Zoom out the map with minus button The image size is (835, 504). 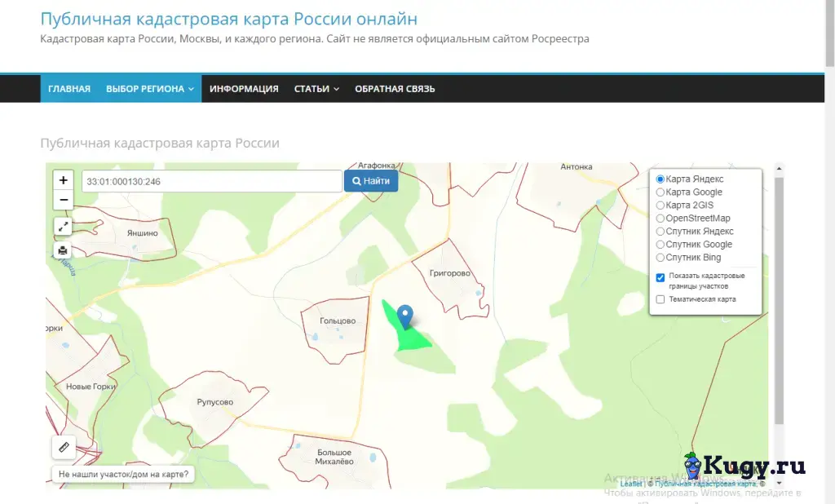pos(64,200)
